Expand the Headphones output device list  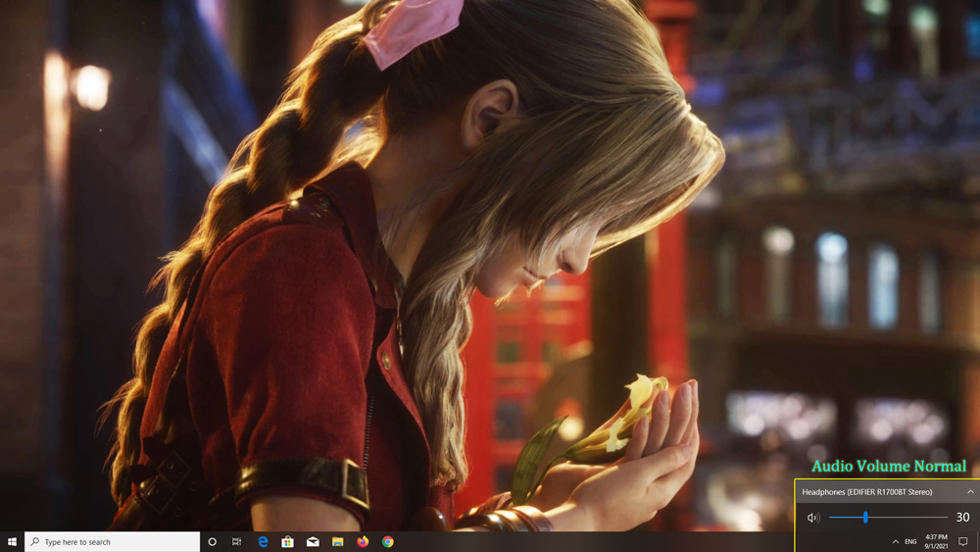click(970, 492)
